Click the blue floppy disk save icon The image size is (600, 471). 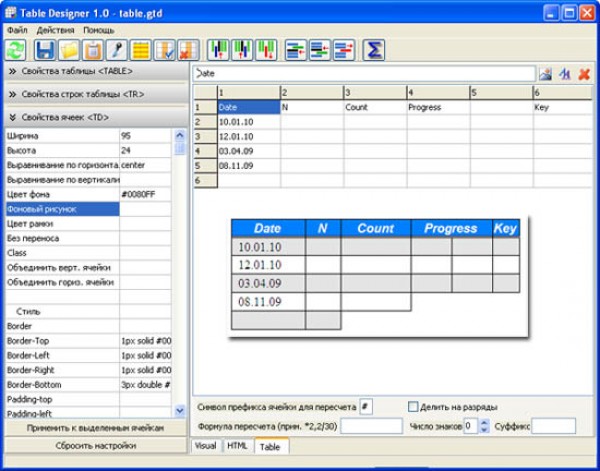point(44,49)
